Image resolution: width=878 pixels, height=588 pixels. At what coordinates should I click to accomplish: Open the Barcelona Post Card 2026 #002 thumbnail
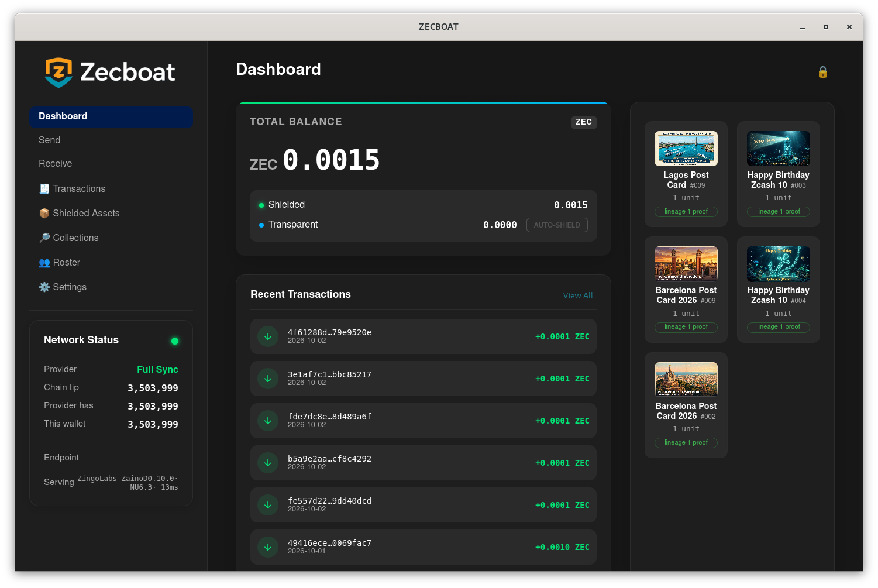coord(686,380)
